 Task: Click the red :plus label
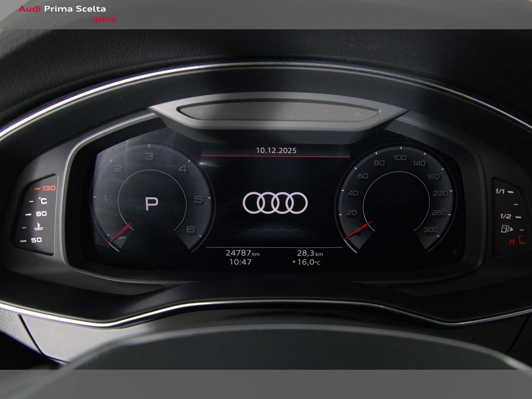(x=104, y=19)
